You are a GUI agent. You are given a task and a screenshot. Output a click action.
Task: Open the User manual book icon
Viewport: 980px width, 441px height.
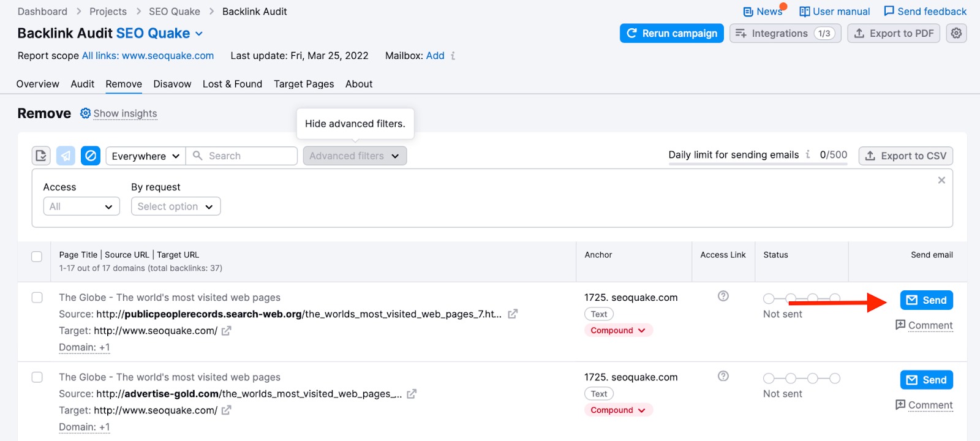point(805,12)
